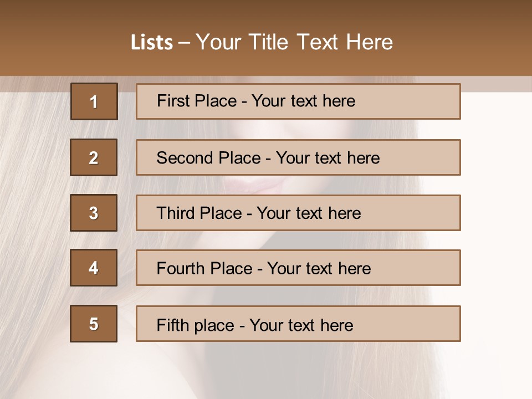The image size is (532, 399).
Task: Select the number 4 square
Action: pyautogui.click(x=94, y=268)
